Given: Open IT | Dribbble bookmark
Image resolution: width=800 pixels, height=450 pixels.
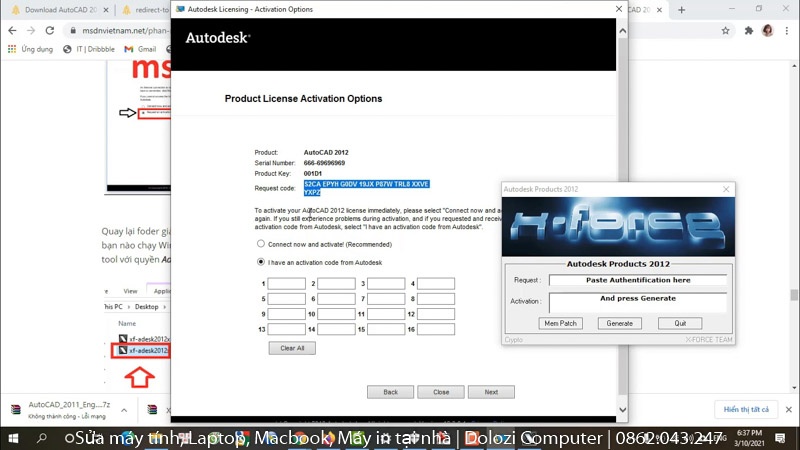Looking at the screenshot, I should pos(89,49).
